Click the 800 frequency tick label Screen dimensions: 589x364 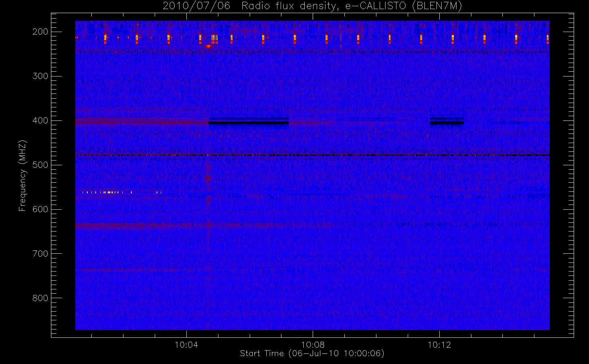click(x=40, y=298)
